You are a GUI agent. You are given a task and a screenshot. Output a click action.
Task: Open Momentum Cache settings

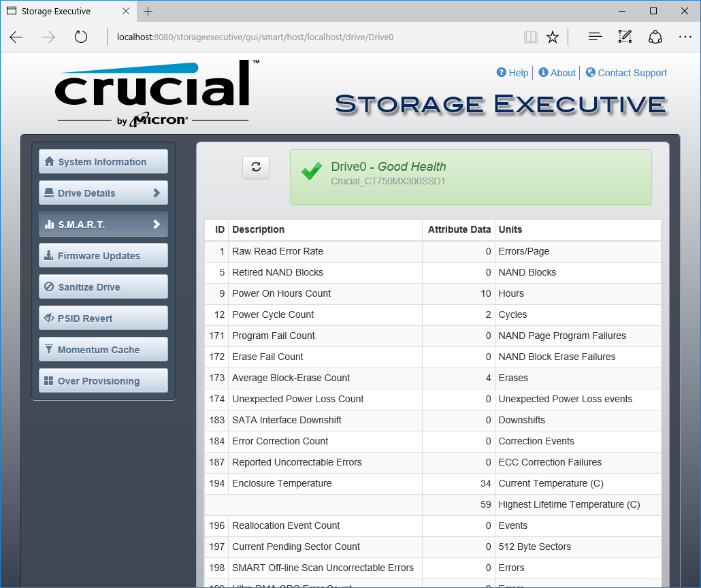[103, 349]
